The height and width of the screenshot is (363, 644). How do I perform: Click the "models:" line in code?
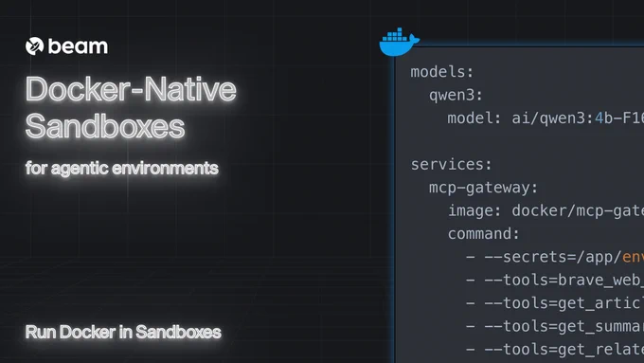point(442,72)
